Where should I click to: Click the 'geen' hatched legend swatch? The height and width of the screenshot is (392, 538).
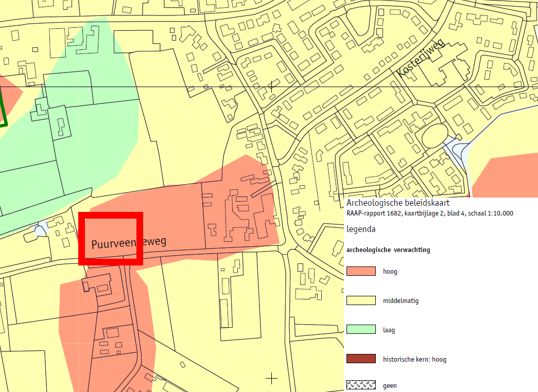coord(361,385)
